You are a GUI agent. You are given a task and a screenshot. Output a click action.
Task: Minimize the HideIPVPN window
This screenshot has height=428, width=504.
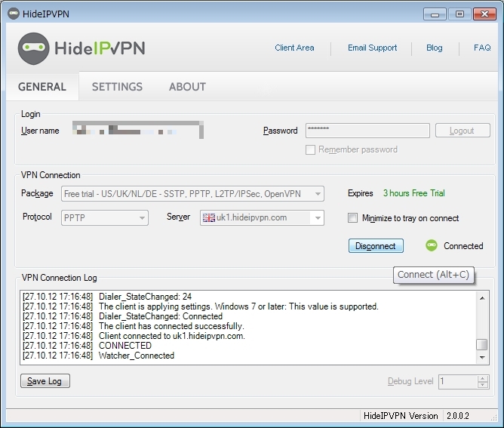click(x=435, y=14)
